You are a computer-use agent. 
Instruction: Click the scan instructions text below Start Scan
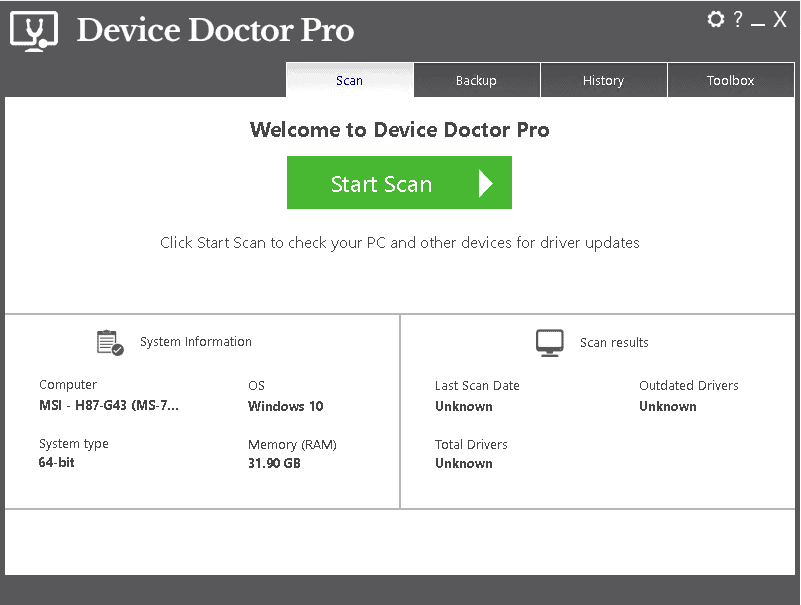point(399,242)
